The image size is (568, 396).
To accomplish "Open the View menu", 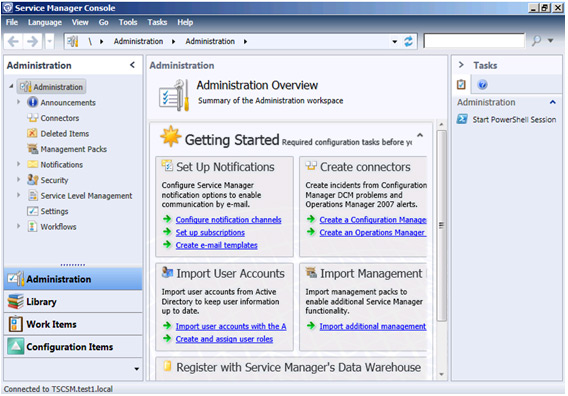I will pyautogui.click(x=80, y=22).
